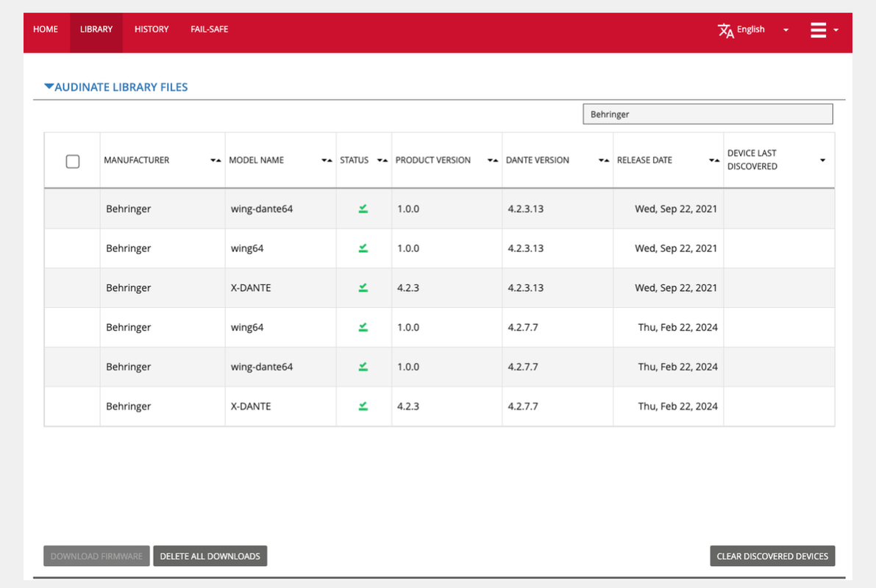Collapse the Audinate Library Files section
This screenshot has height=588, width=876.
49,87
